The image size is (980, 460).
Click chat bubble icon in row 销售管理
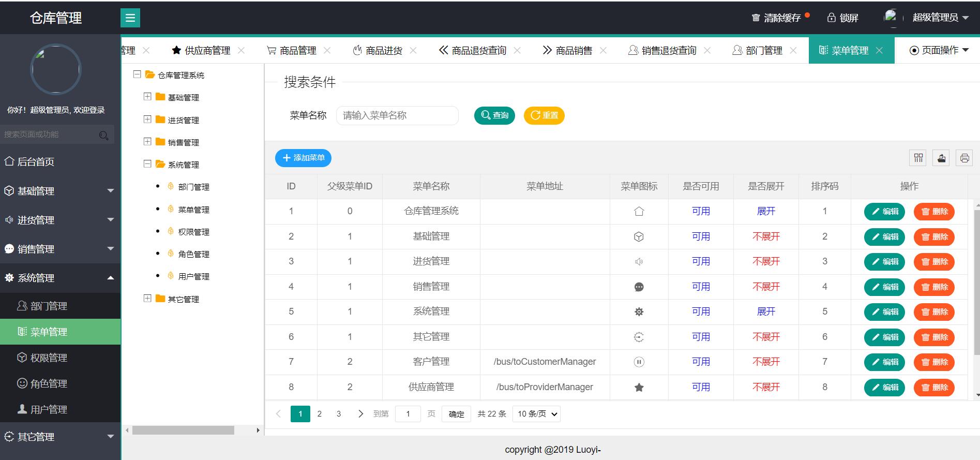pos(639,287)
